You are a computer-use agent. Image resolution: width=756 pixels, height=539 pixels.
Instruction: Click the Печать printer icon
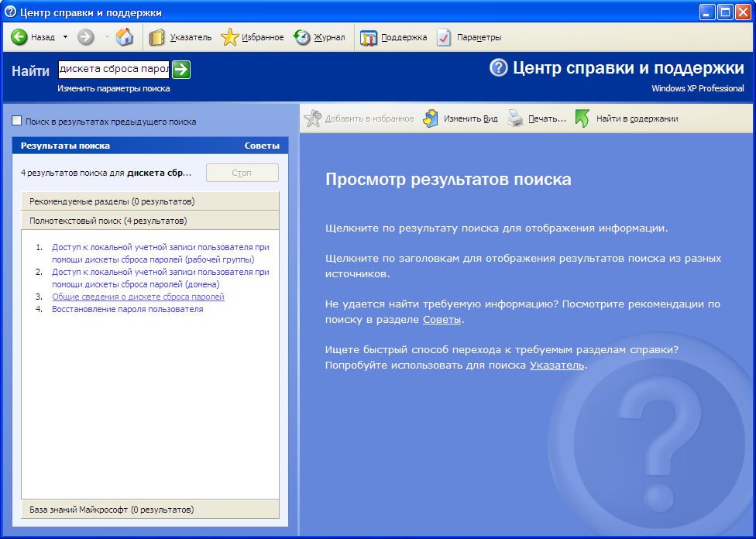[x=516, y=118]
